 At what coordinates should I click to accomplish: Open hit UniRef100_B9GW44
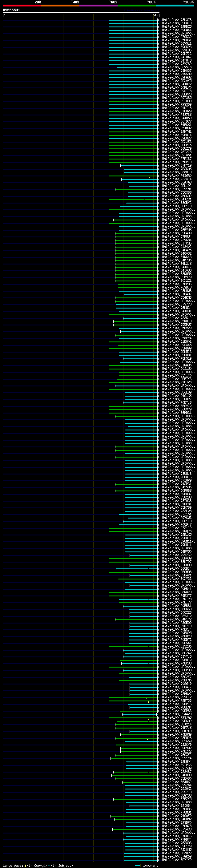point(177,30)
